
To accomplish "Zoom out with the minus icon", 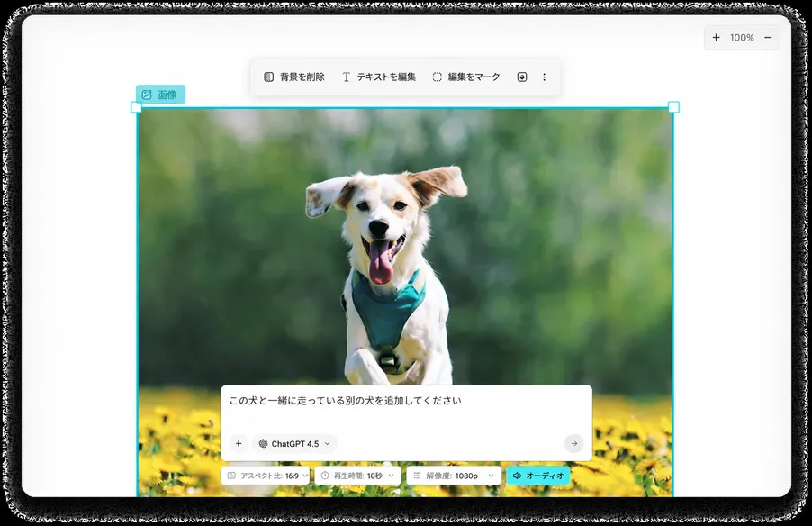I will coord(768,37).
